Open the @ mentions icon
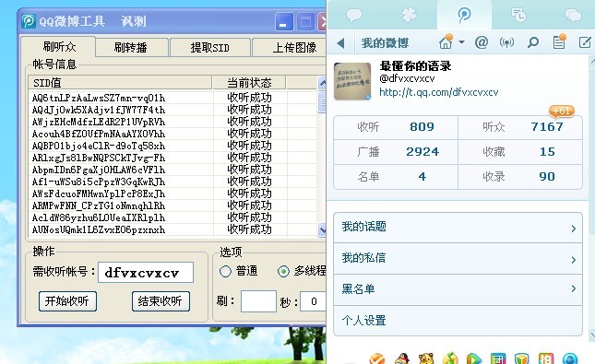595x364 pixels. [482, 42]
